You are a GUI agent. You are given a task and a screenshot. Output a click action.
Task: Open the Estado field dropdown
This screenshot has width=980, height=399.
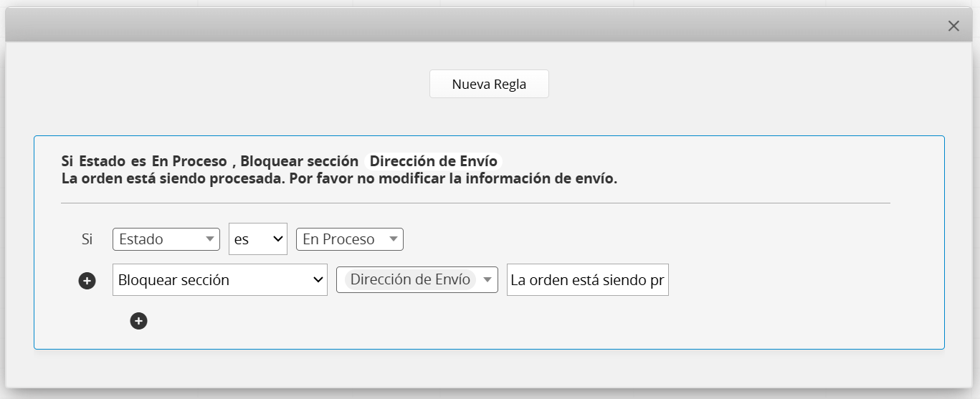point(159,239)
